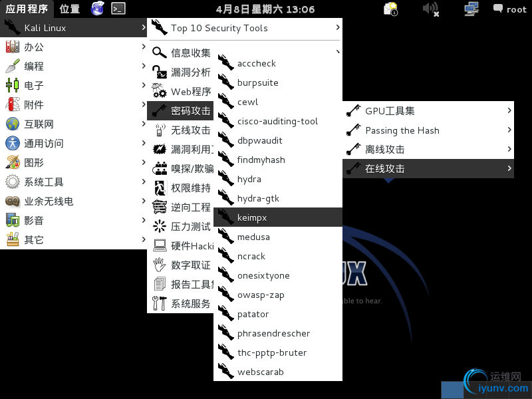Select the 硬件Hacking laptop icon
This screenshot has width=532, height=399.
tap(160, 245)
